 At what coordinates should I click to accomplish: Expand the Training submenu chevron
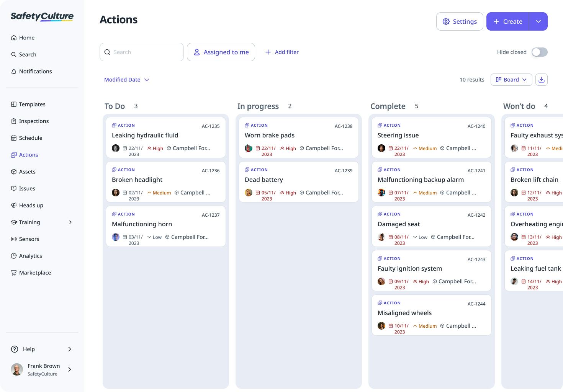coord(70,222)
